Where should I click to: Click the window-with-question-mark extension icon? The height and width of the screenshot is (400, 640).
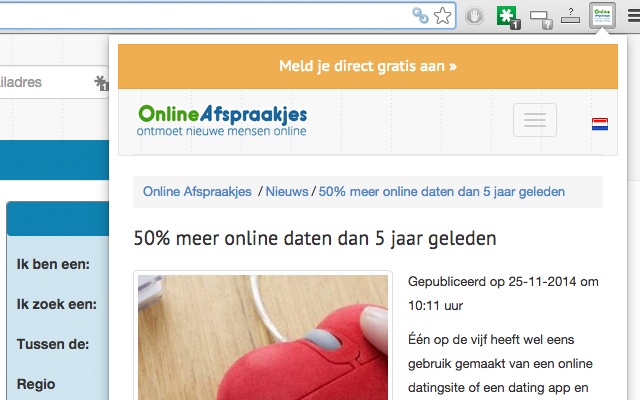pyautogui.click(x=541, y=19)
